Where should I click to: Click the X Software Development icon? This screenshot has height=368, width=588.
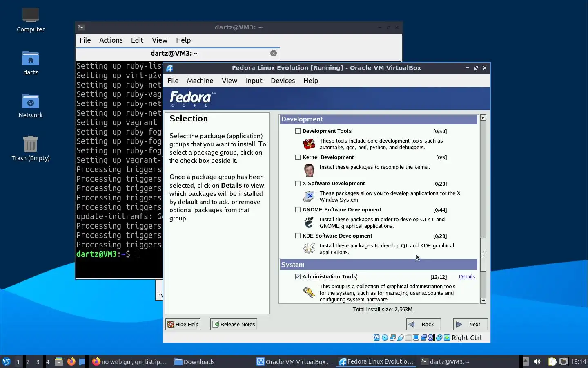[309, 196]
